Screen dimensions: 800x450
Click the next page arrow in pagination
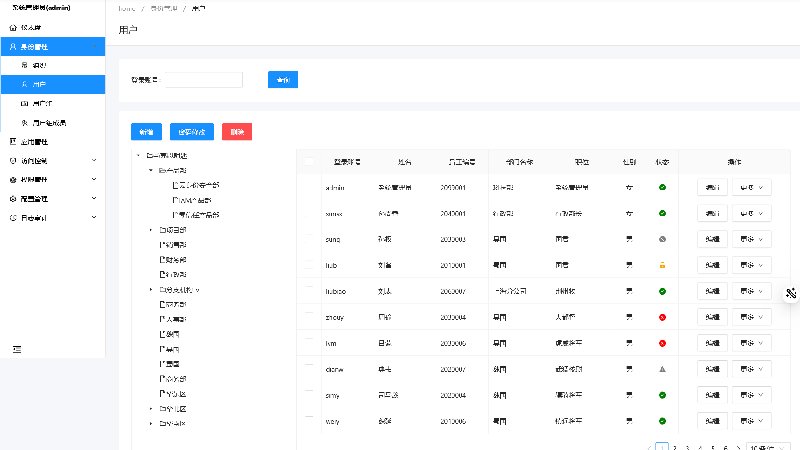click(x=738, y=447)
